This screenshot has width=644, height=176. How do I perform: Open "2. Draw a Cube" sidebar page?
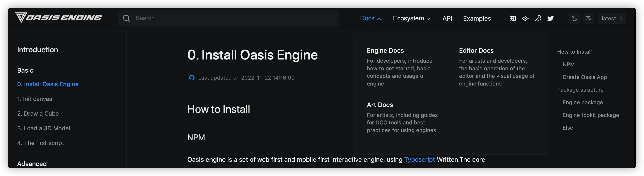point(38,113)
